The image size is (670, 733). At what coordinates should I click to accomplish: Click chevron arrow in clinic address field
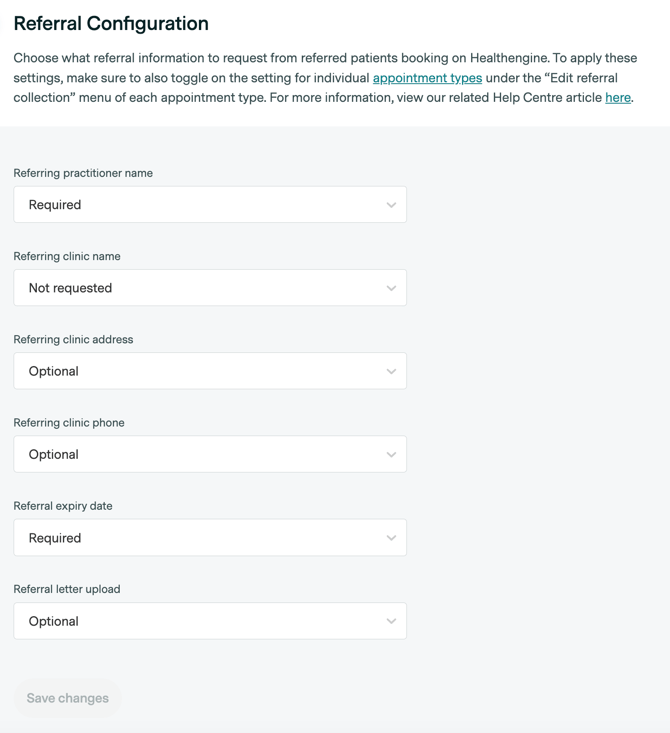click(391, 371)
